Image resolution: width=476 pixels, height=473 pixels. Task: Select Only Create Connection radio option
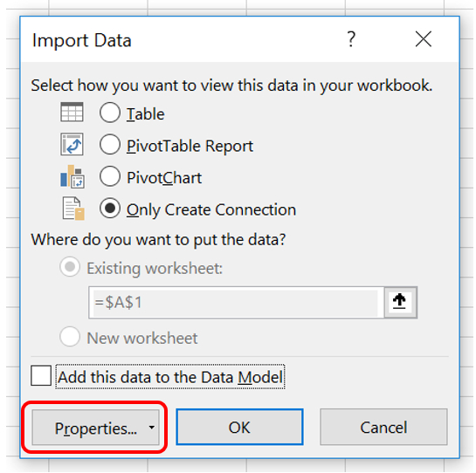point(109,208)
